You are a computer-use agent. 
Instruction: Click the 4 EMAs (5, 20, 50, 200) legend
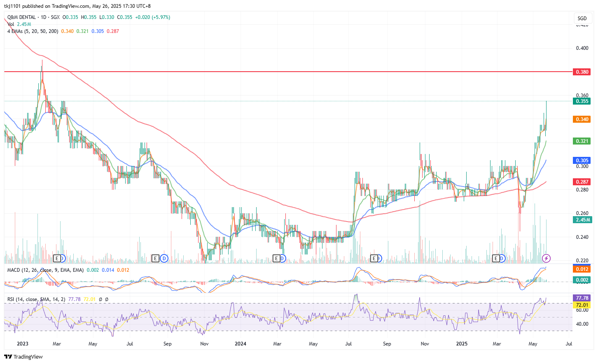pos(33,31)
